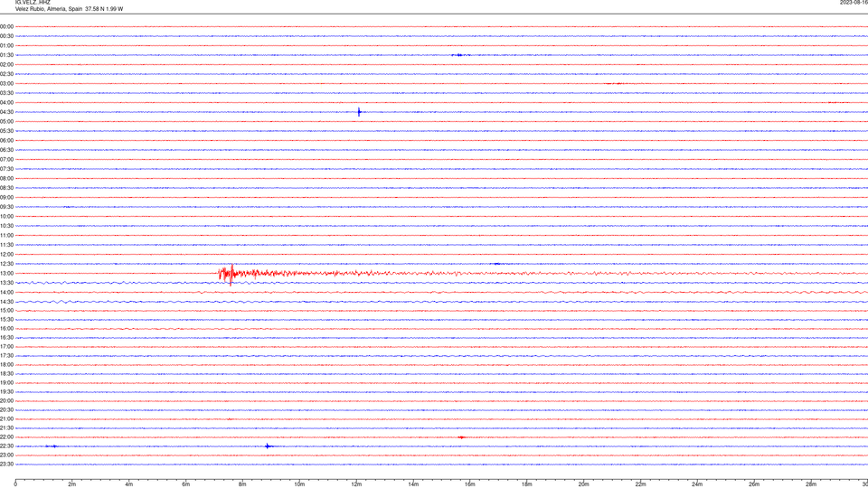868x488 pixels.
Task: Click the IG.VELZ..HHZ station channel title
Action: [33, 2]
